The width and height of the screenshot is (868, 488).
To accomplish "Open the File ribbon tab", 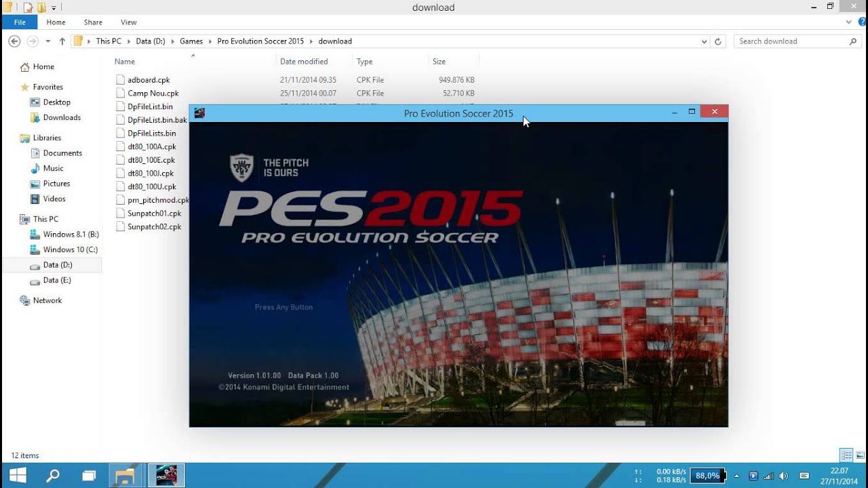I will (20, 22).
